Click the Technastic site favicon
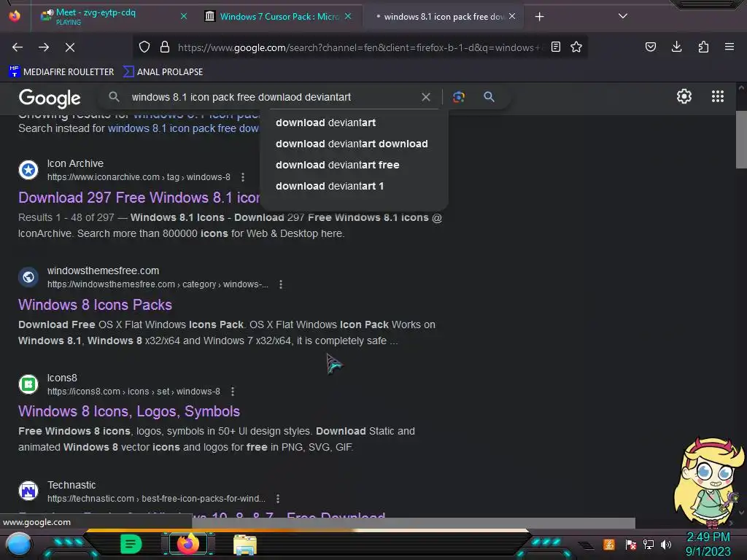 point(28,491)
